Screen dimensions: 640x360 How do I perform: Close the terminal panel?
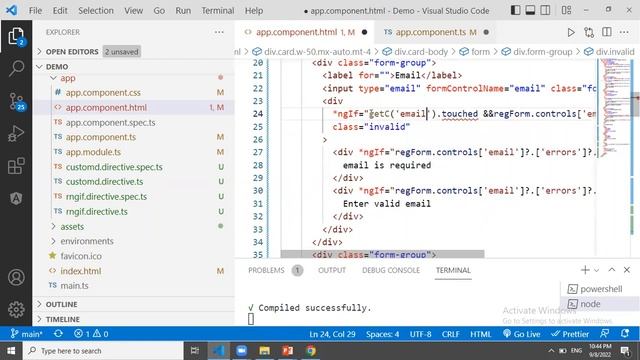click(627, 270)
